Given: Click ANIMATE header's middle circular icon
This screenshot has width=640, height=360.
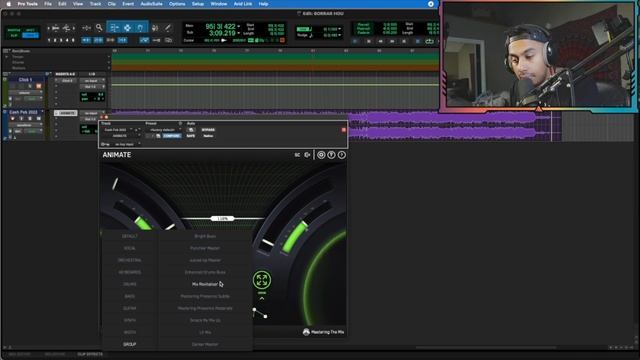Looking at the screenshot, I should tap(331, 155).
